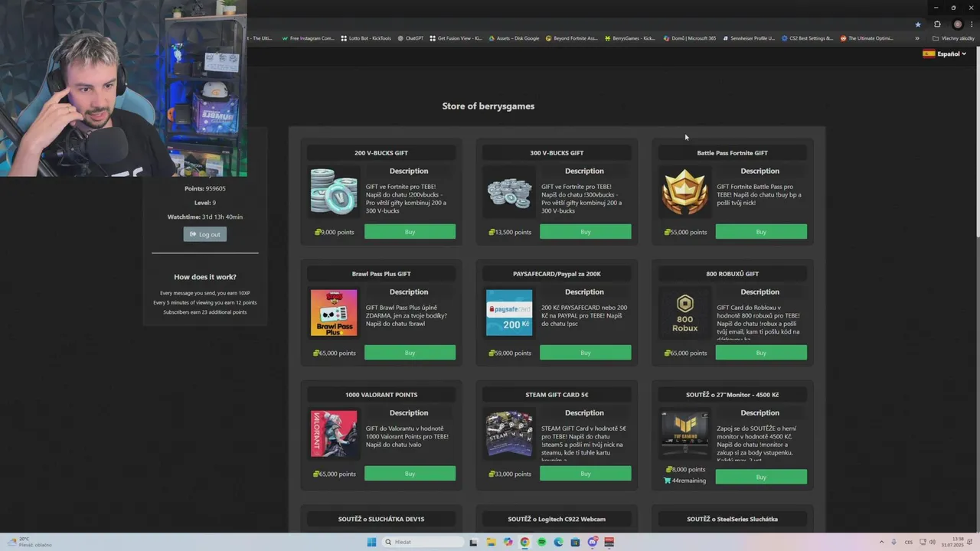This screenshot has width=980, height=551.
Task: Buy the STEAM GIFT CARD 5€ item
Action: point(586,474)
